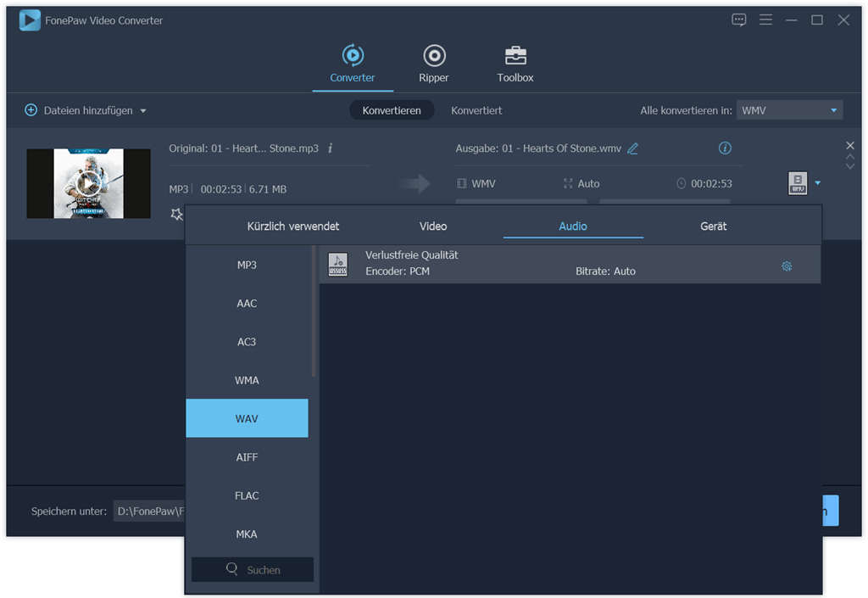The height and width of the screenshot is (598, 868).
Task: Choose FLAC in the format list
Action: click(x=247, y=495)
